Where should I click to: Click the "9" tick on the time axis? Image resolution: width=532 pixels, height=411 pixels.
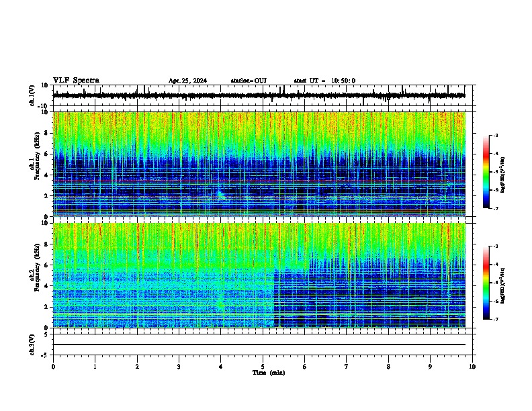pos(430,367)
